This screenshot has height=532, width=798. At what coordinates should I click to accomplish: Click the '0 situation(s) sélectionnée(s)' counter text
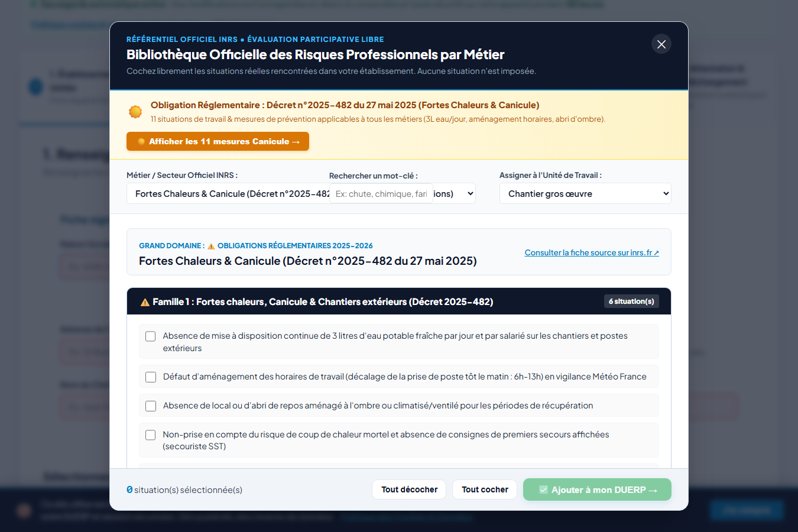pyautogui.click(x=184, y=490)
